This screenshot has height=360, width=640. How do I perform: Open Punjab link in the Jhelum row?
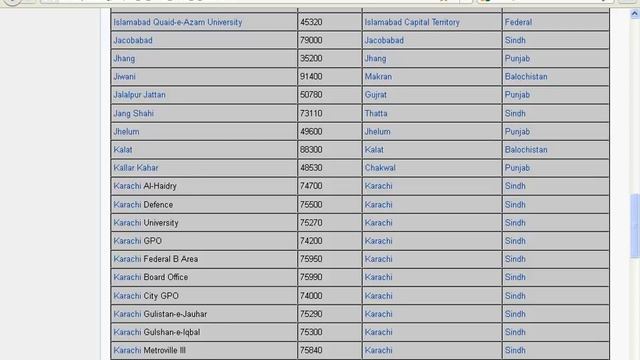517,131
